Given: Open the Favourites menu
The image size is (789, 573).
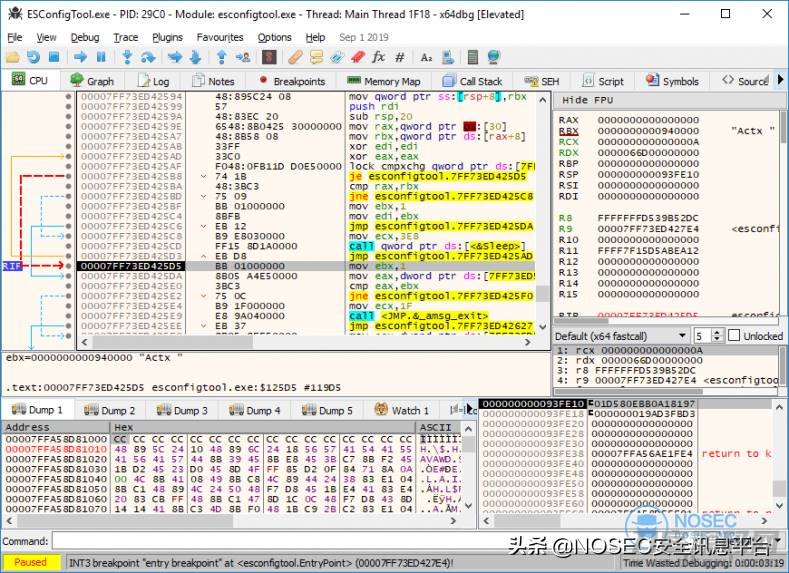Looking at the screenshot, I should pyautogui.click(x=220, y=37).
